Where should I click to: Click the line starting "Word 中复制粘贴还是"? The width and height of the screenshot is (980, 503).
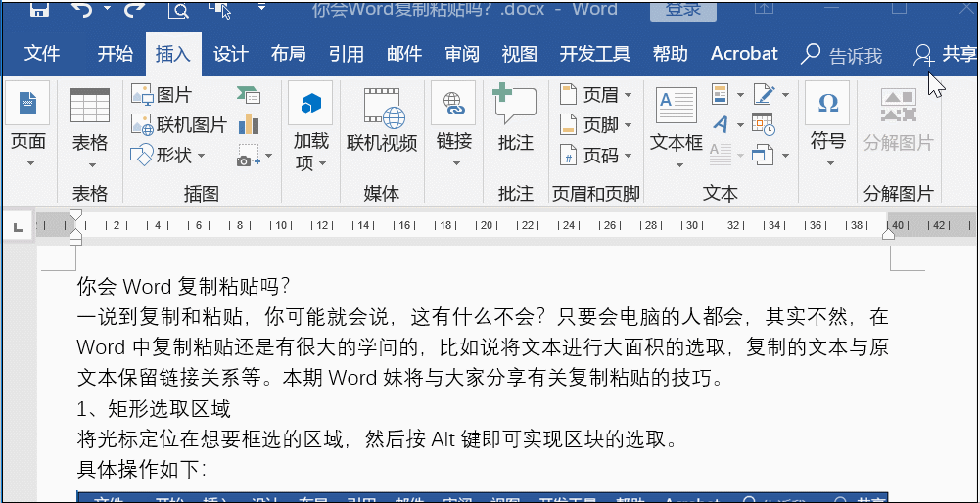point(482,346)
